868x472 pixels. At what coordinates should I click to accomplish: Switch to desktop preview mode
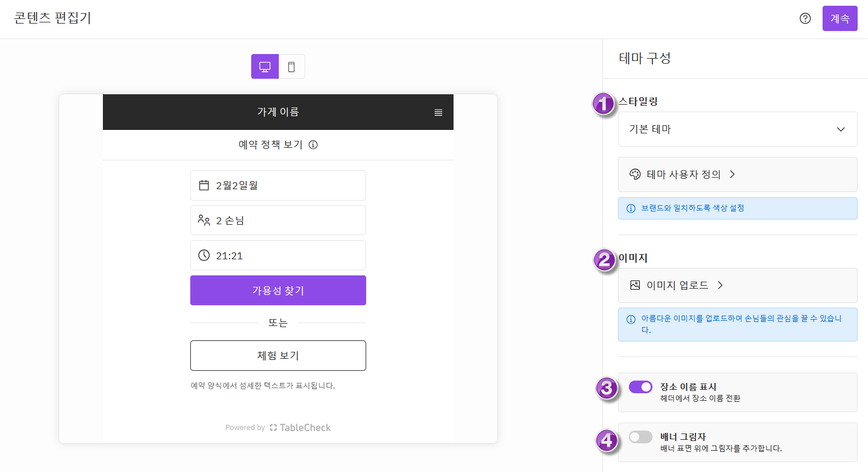pos(265,67)
